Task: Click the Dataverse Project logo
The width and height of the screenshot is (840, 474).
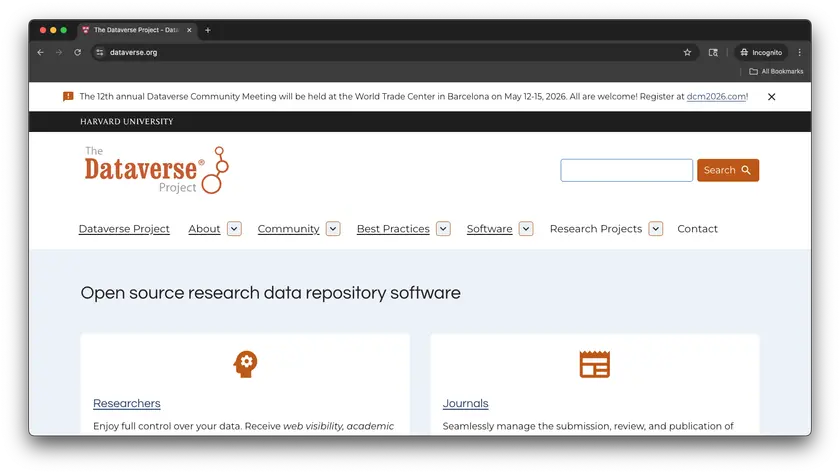Action: click(156, 170)
